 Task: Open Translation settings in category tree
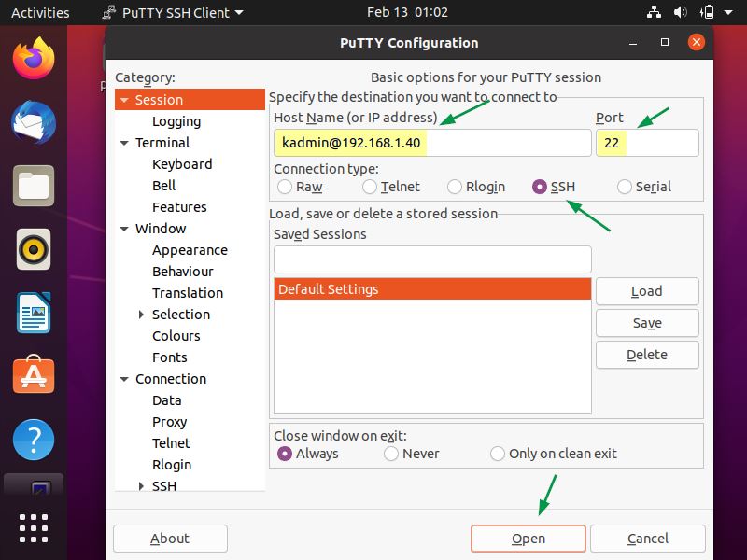click(188, 293)
